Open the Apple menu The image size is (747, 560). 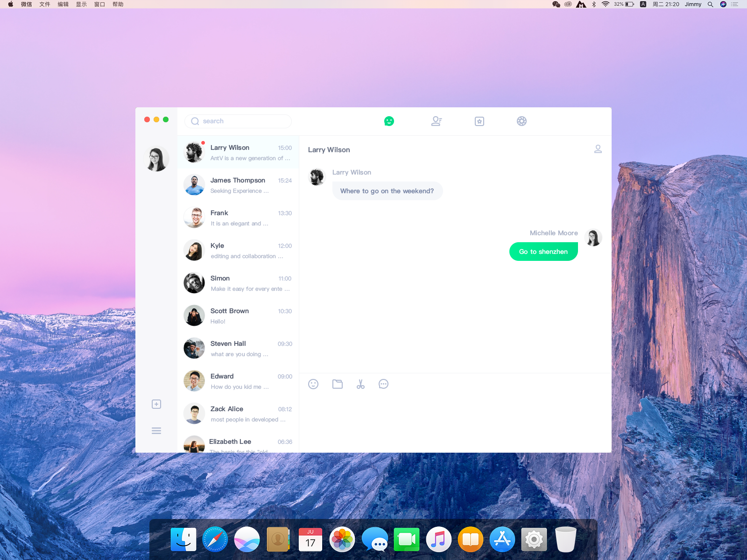pyautogui.click(x=10, y=4)
